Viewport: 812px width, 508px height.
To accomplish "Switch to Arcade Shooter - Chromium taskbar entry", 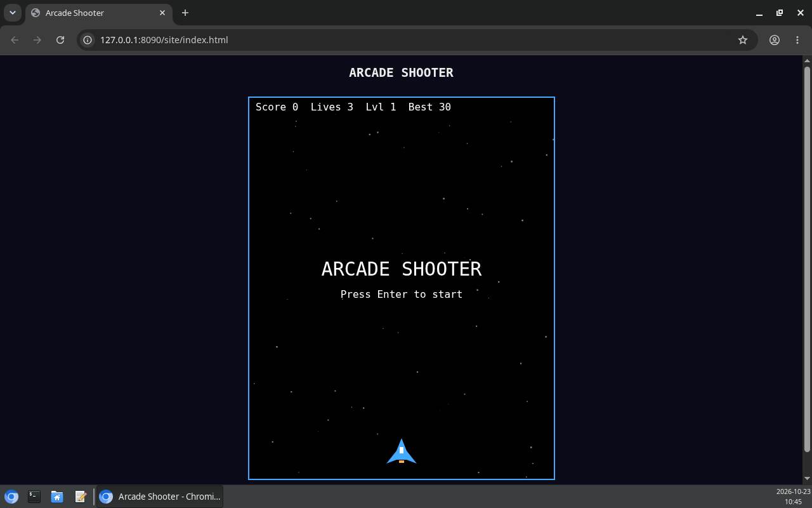I will pyautogui.click(x=160, y=497).
